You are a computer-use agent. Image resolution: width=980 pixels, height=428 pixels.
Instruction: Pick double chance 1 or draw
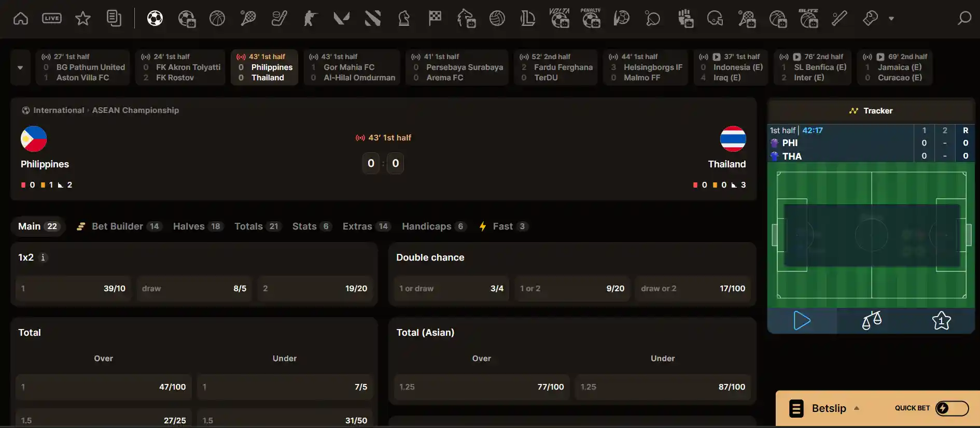pyautogui.click(x=452, y=289)
